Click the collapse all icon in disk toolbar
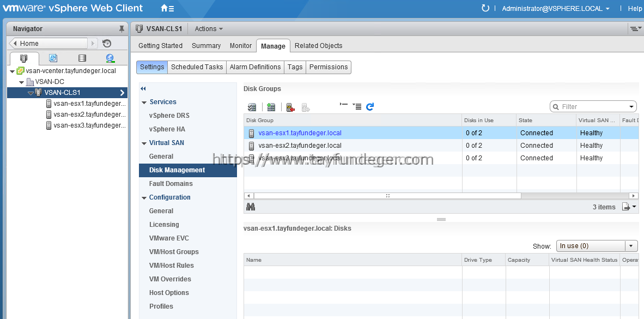Screen dimensions: 644x319 pyautogui.click(x=344, y=105)
